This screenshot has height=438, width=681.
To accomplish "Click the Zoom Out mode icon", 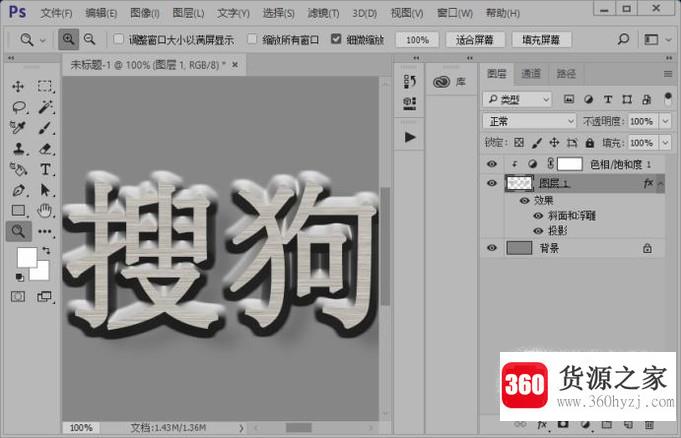I will point(89,40).
